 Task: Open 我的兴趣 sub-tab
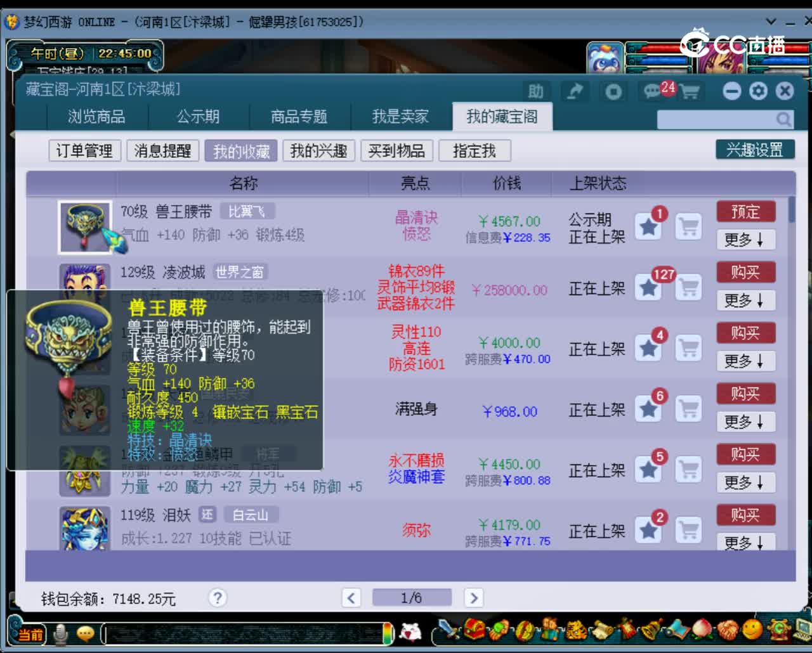pyautogui.click(x=318, y=151)
